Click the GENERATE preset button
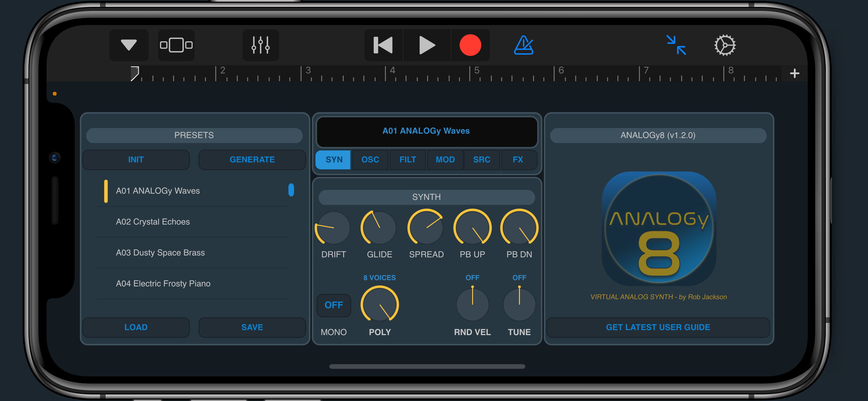 click(x=252, y=160)
